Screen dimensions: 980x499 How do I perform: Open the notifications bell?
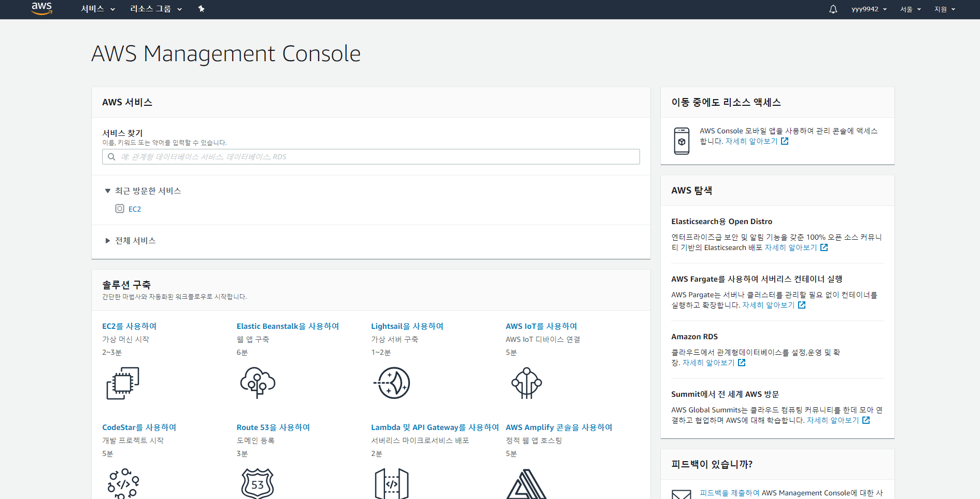[833, 9]
